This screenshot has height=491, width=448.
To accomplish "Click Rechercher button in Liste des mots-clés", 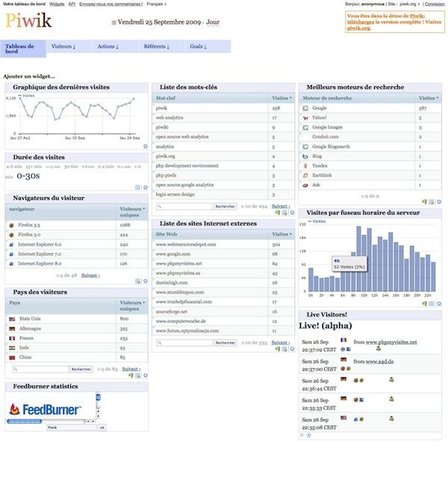I will tap(225, 206).
